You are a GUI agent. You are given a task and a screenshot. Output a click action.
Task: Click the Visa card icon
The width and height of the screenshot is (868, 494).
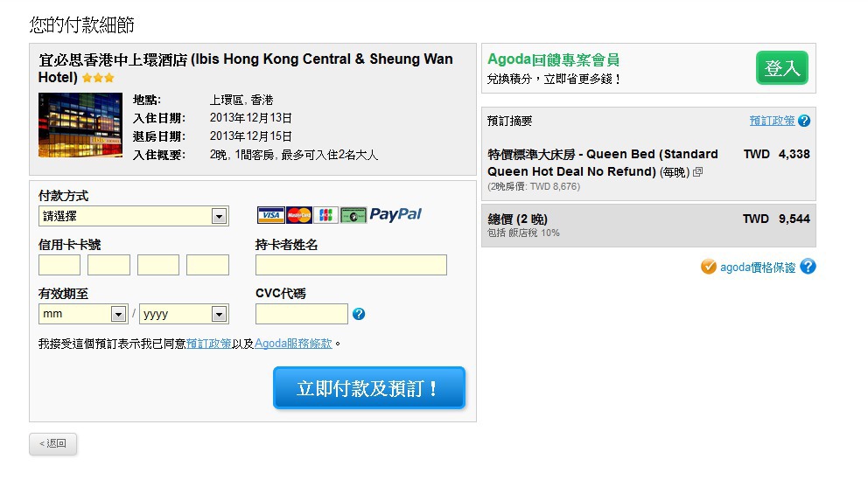pos(270,215)
